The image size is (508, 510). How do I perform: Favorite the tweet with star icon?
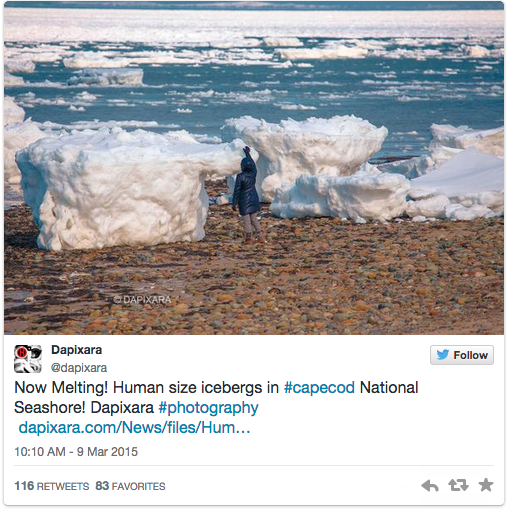point(486,485)
